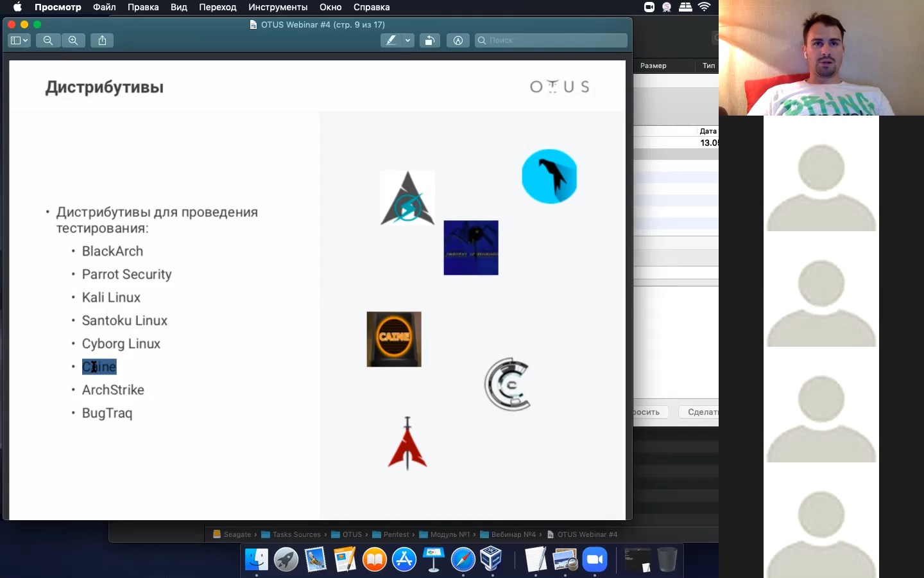Open Books from the Dock

pyautogui.click(x=375, y=559)
